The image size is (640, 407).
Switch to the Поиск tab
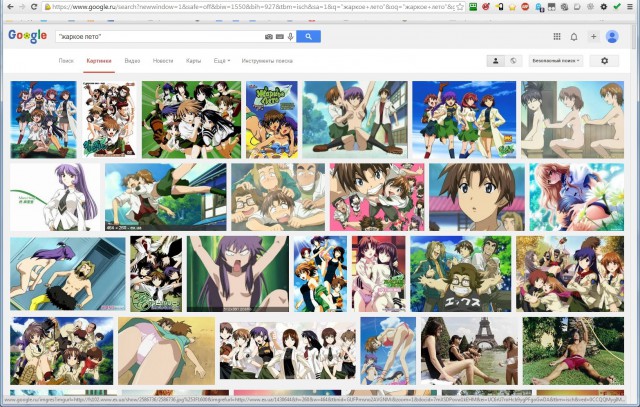66,61
